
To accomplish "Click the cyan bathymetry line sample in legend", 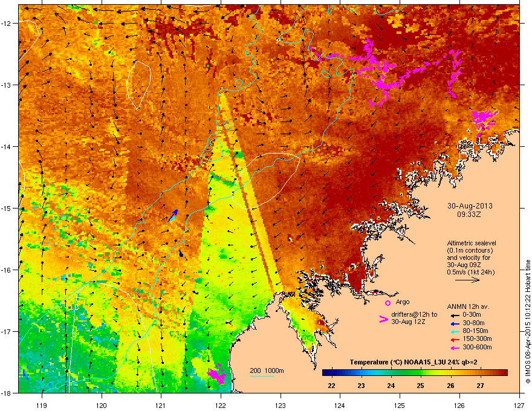I will (x=262, y=376).
